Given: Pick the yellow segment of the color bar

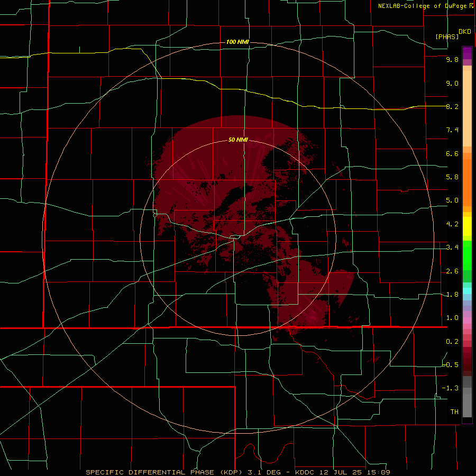Looking at the screenshot, I should point(467,226).
